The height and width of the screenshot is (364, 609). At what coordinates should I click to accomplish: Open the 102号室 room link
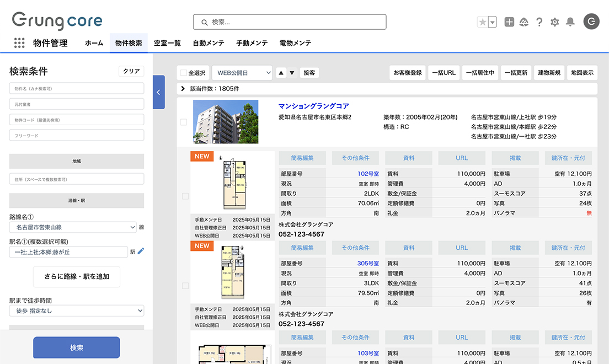[x=368, y=174]
